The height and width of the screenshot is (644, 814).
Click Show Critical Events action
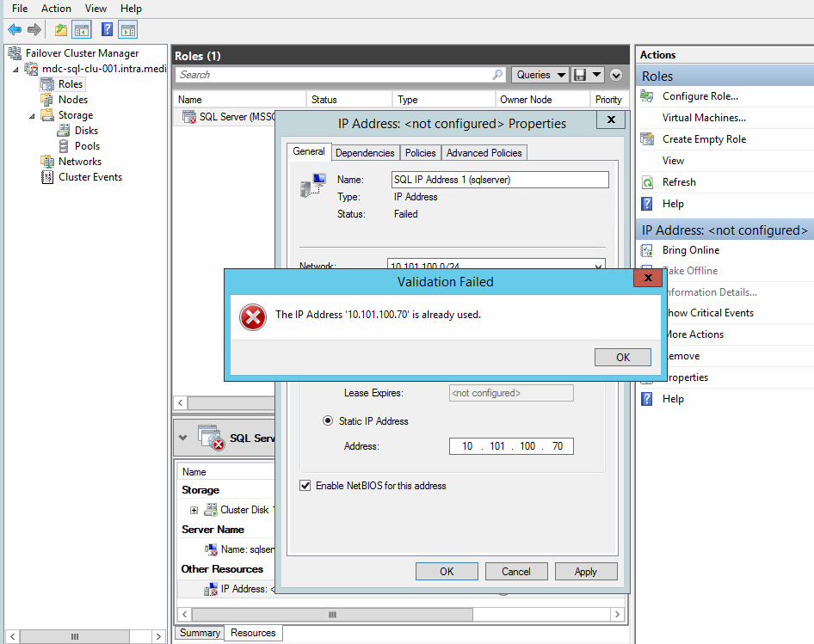tap(710, 313)
